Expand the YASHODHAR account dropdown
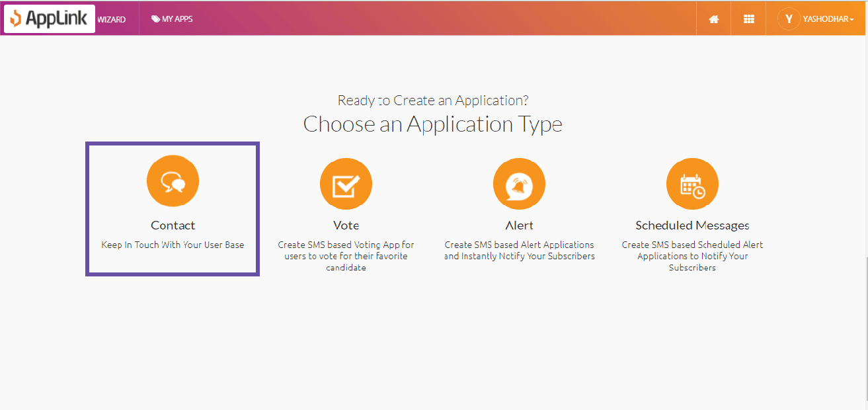Screen dimensions: 868x410 pyautogui.click(x=828, y=19)
